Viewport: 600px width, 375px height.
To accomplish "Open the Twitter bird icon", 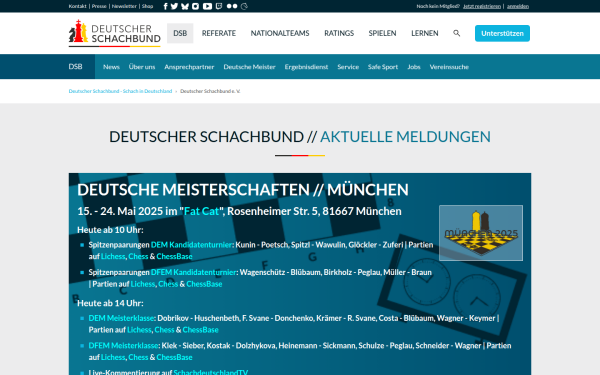I will click(x=174, y=6).
